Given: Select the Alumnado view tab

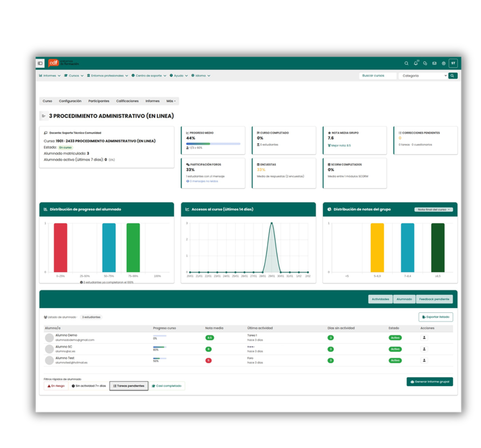Looking at the screenshot, I should pyautogui.click(x=404, y=299).
